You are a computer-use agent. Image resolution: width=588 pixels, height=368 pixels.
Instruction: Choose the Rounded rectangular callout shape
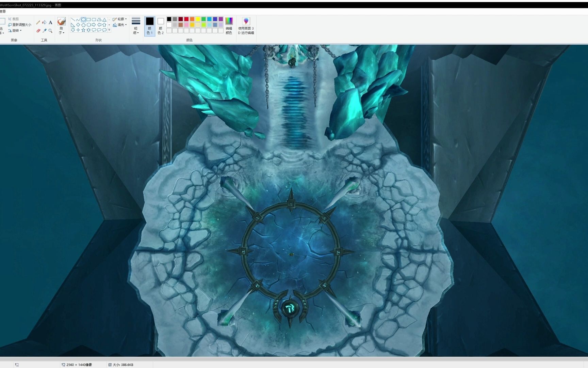click(94, 30)
